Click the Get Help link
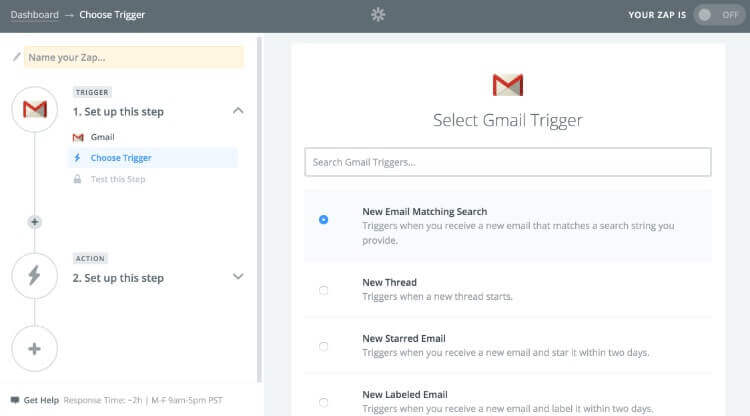Viewport: 750px width, 416px height. [x=41, y=400]
